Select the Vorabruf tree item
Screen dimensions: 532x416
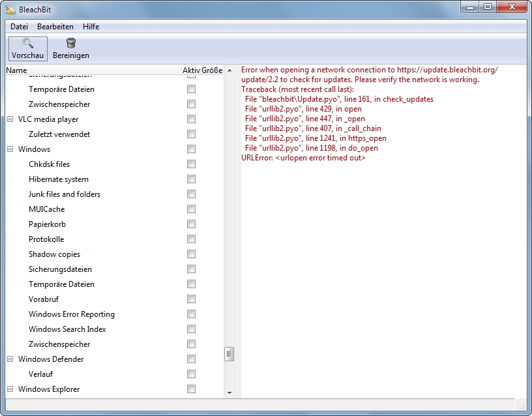click(x=44, y=299)
